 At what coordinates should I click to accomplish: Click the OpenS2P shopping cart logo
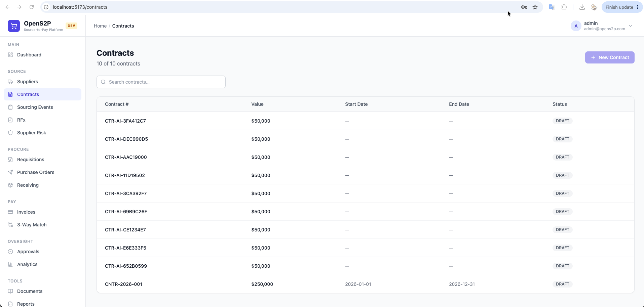(x=14, y=26)
